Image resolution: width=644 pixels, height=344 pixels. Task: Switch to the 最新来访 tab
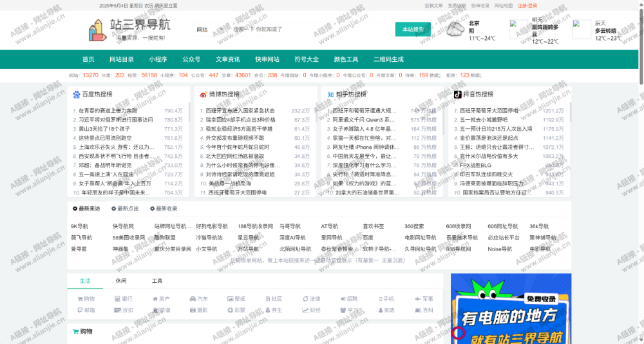coord(86,209)
